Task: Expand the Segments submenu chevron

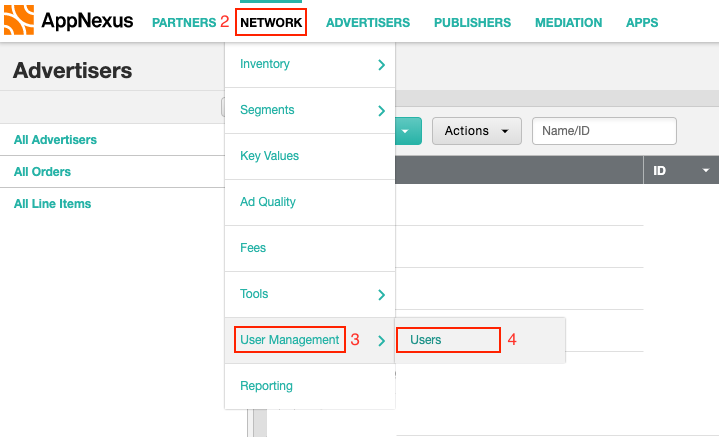Action: [381, 111]
